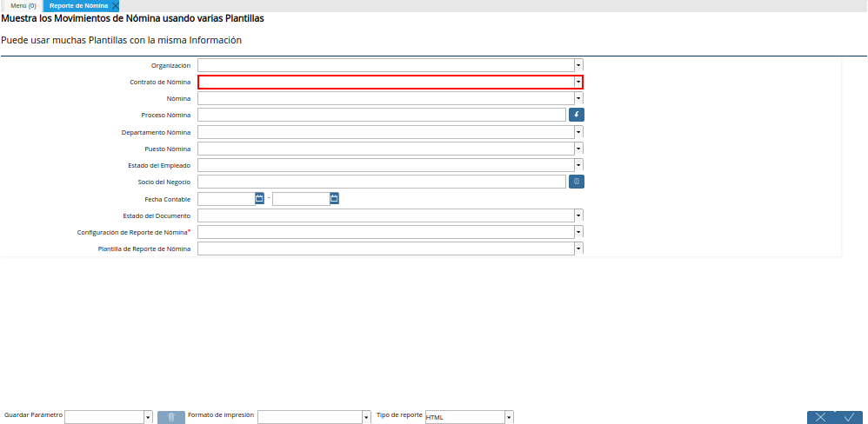Click the Guardar Parámetro text field
This screenshot has width=868, height=424.
coord(104,417)
